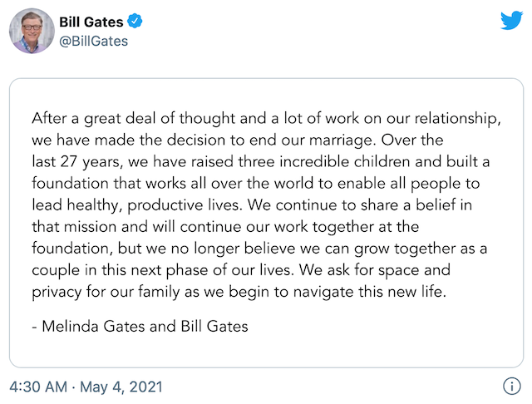Click the word 'relationship' in the statement
Screen dimensions: 532x404
click(458, 119)
